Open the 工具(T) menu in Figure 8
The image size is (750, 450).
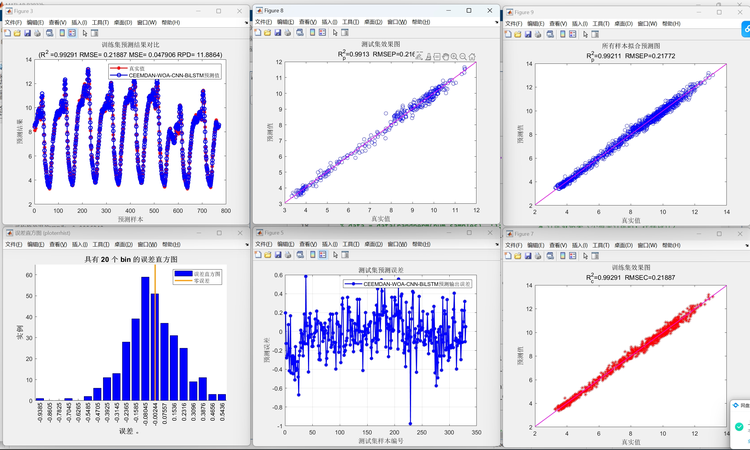tap(351, 22)
